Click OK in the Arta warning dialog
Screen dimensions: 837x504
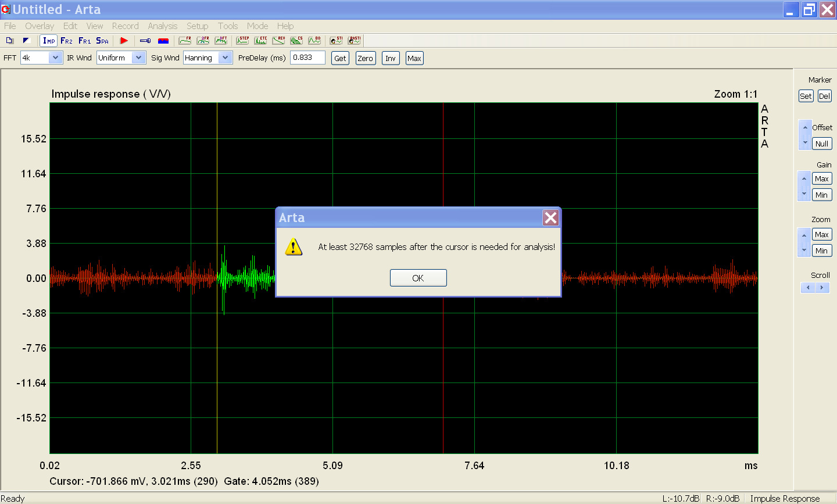(418, 278)
